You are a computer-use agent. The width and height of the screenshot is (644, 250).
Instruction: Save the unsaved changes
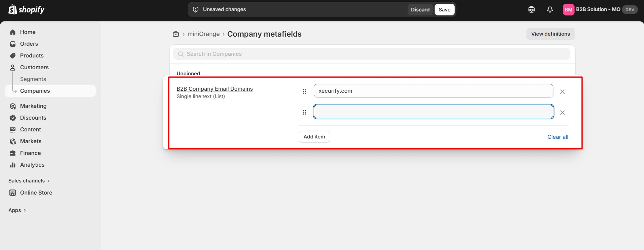click(x=444, y=9)
